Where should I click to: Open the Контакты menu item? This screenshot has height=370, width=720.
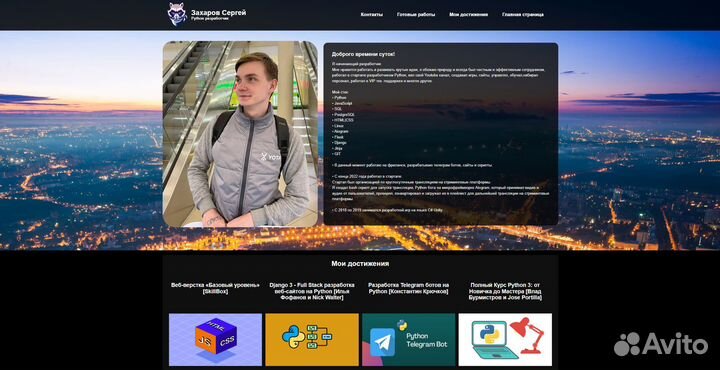point(371,14)
